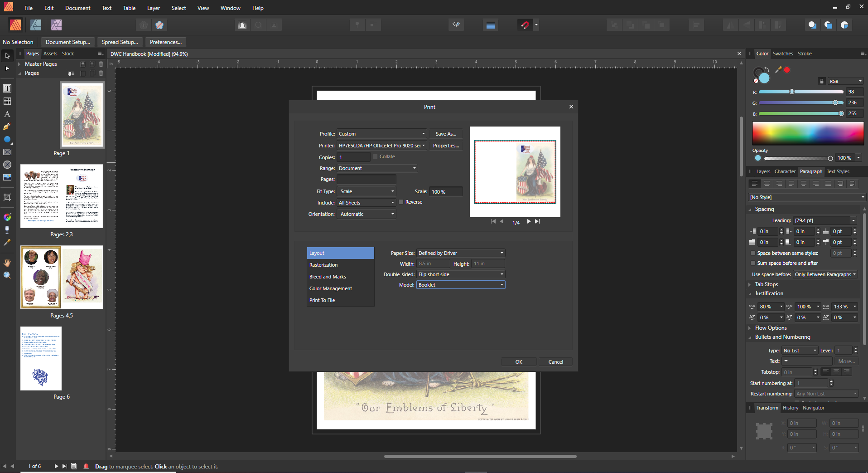Go to next page in print preview
This screenshot has width=868, height=473.
coord(528,222)
